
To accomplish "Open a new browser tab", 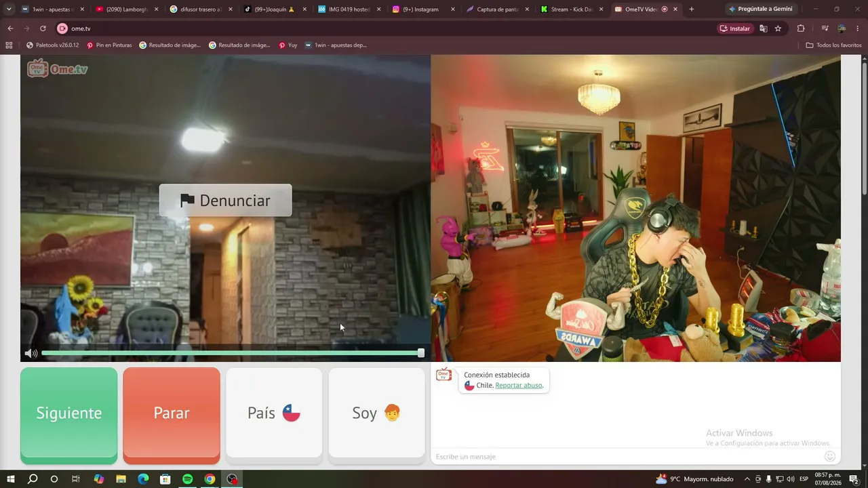I will pyautogui.click(x=691, y=9).
